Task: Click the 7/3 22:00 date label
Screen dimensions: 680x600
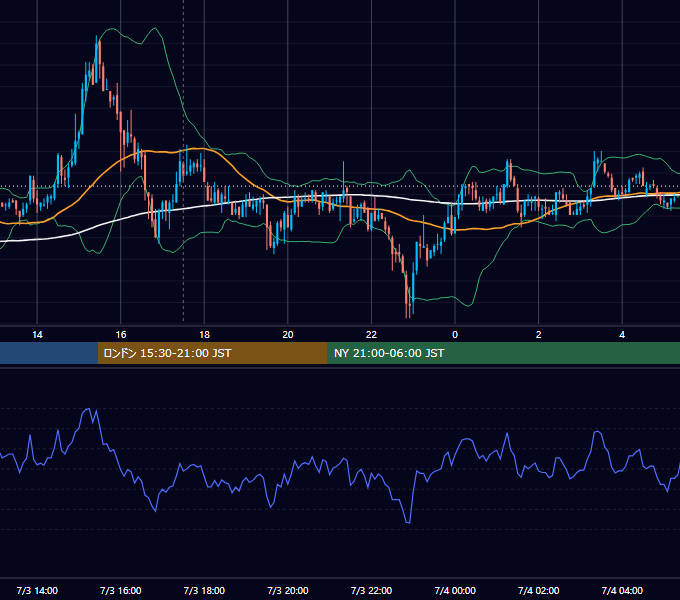Action: (x=371, y=590)
